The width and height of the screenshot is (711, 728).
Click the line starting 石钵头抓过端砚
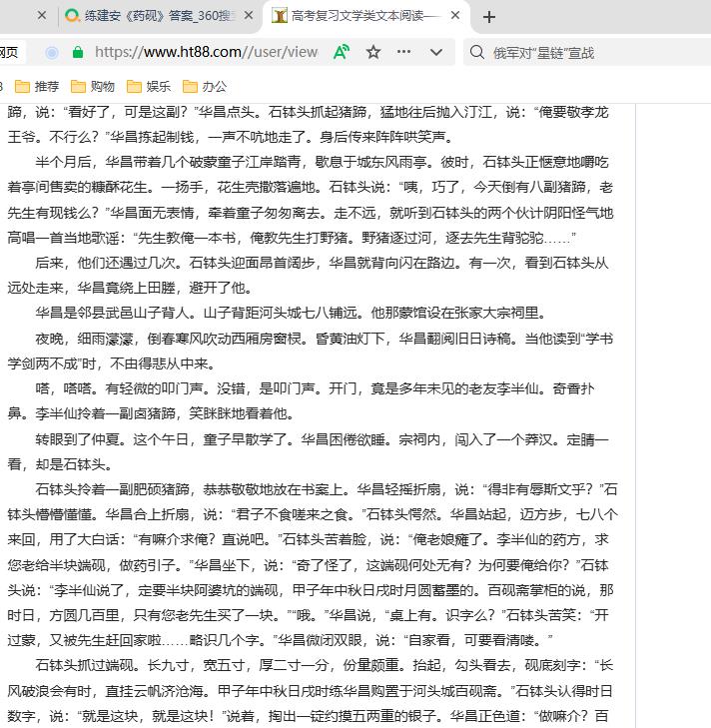[325, 665]
